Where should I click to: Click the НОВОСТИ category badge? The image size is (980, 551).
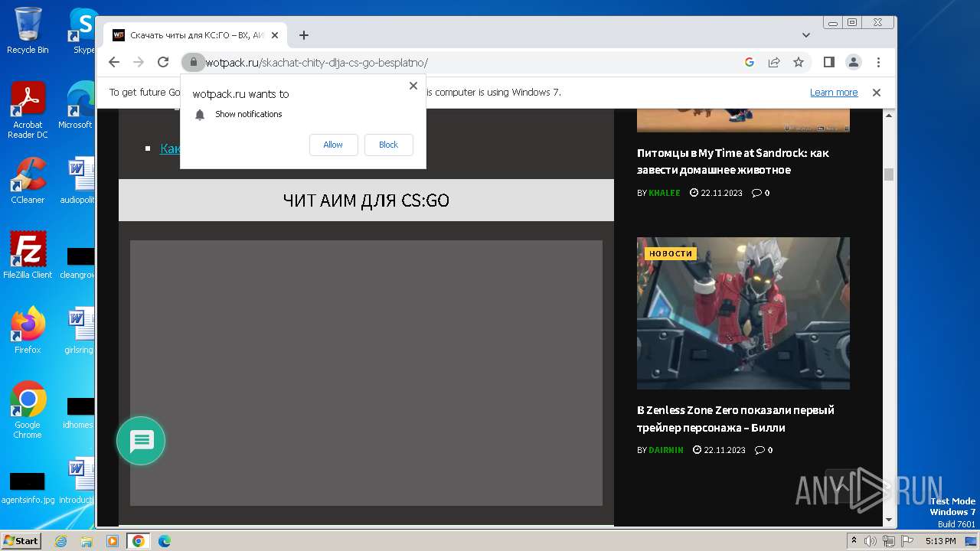[671, 253]
